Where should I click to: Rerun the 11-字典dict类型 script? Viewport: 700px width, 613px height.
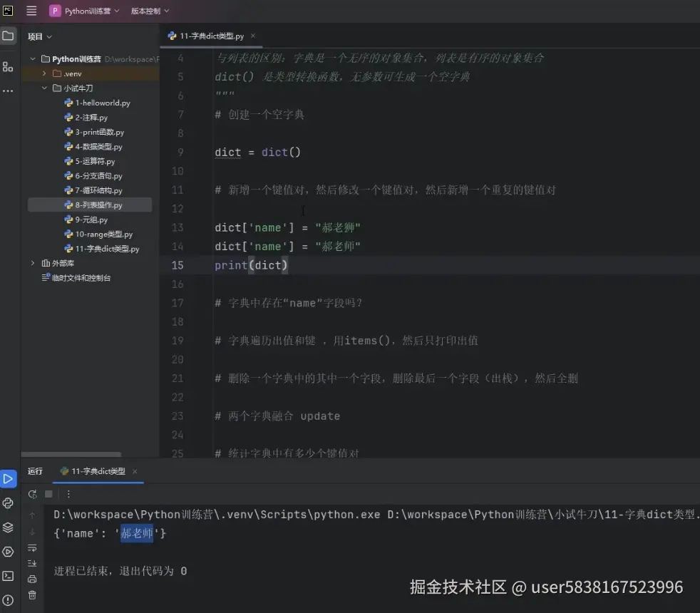click(32, 494)
